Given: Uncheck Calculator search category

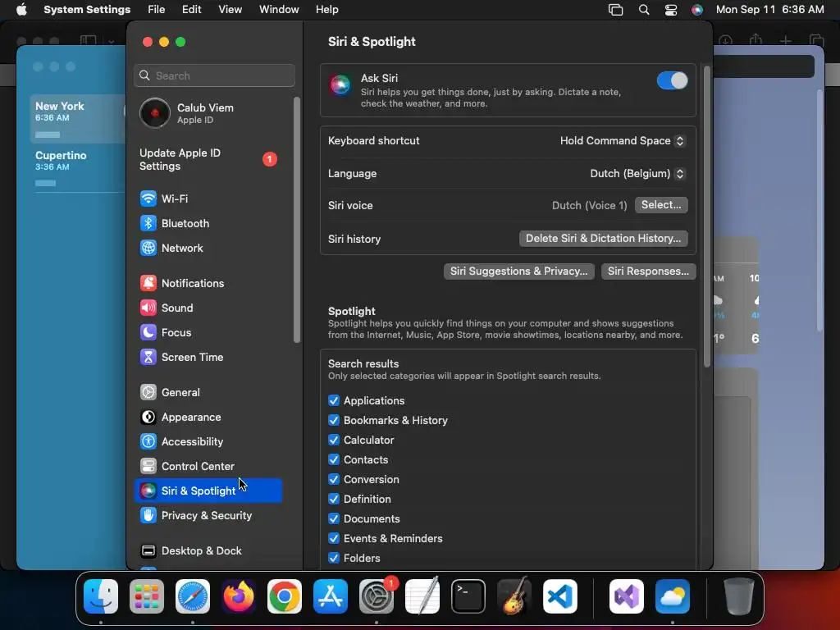Looking at the screenshot, I should [334, 441].
